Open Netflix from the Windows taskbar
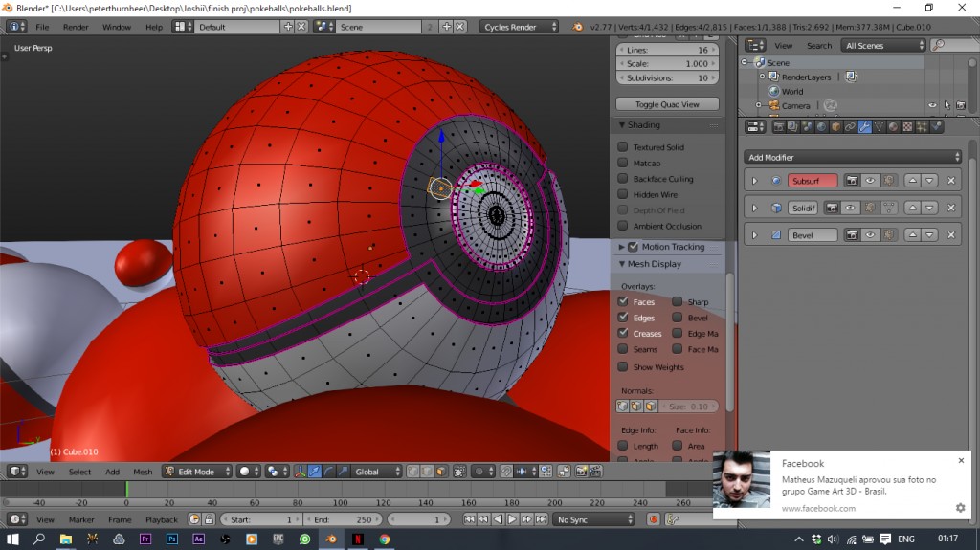 (356, 539)
